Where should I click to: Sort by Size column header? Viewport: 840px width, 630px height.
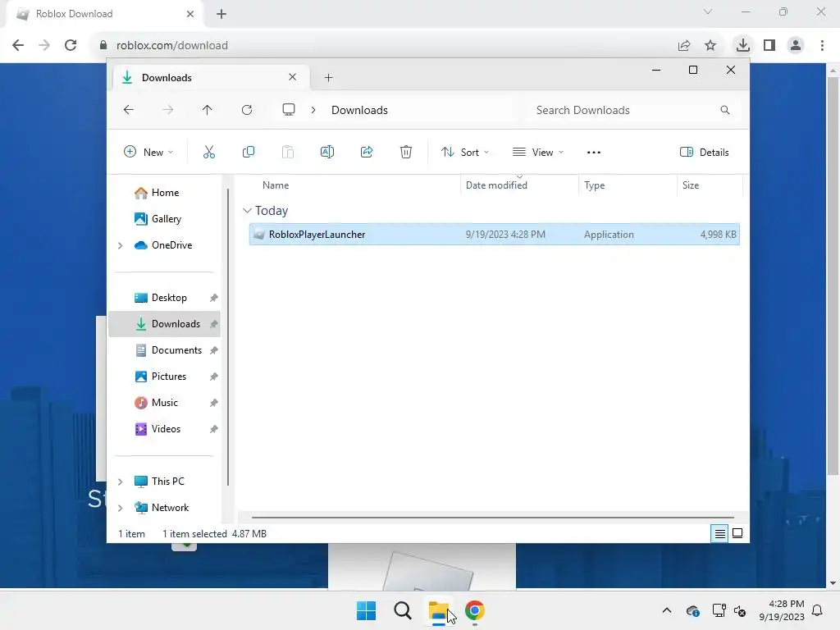pos(691,185)
